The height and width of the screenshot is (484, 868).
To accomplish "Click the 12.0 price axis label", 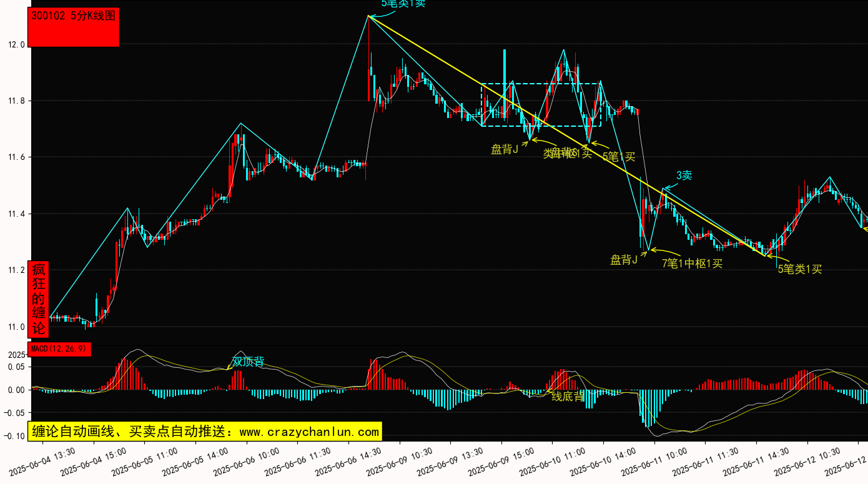I will pyautogui.click(x=16, y=44).
